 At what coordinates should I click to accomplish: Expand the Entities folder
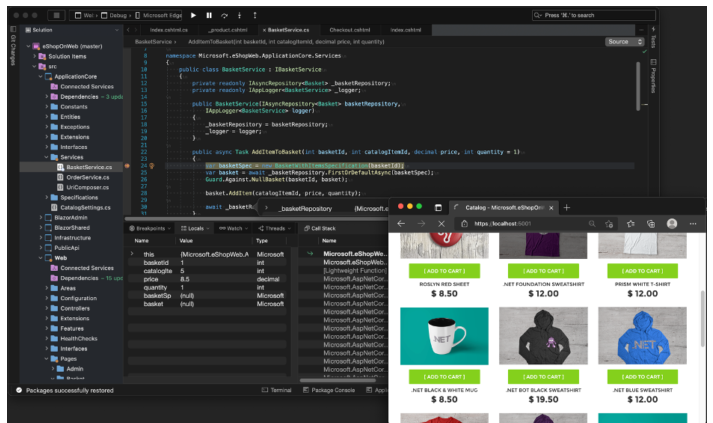coord(46,117)
